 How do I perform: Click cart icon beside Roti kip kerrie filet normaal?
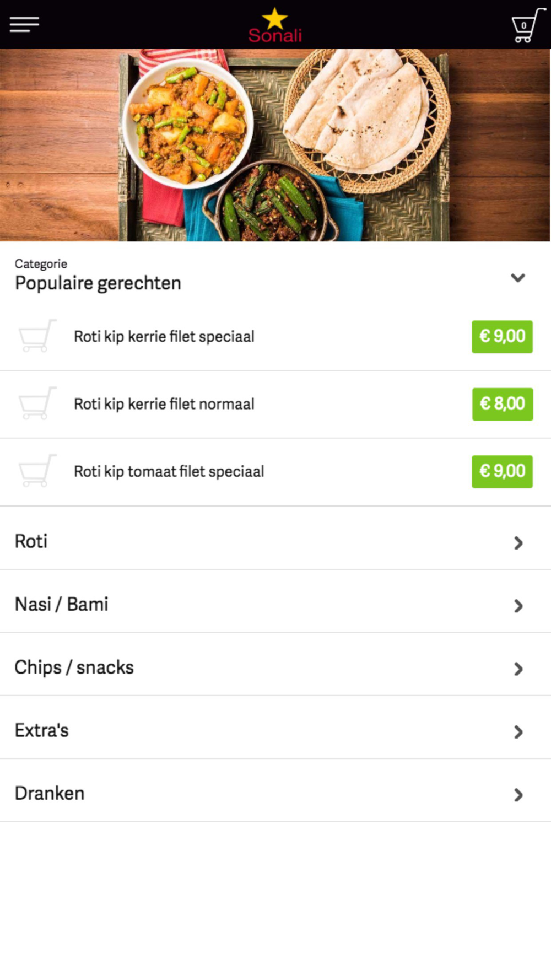37,403
